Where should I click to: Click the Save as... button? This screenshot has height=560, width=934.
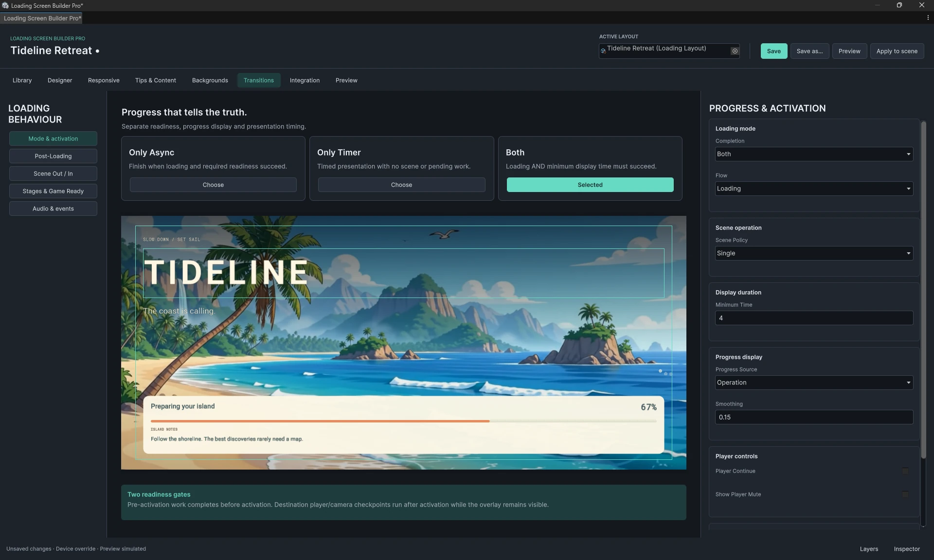(809, 51)
